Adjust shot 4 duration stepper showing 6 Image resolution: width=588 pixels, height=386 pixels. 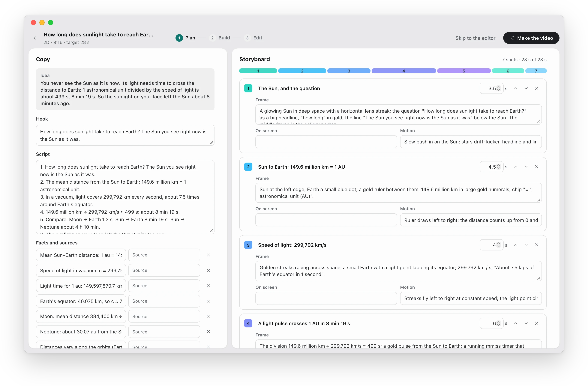[498, 323]
